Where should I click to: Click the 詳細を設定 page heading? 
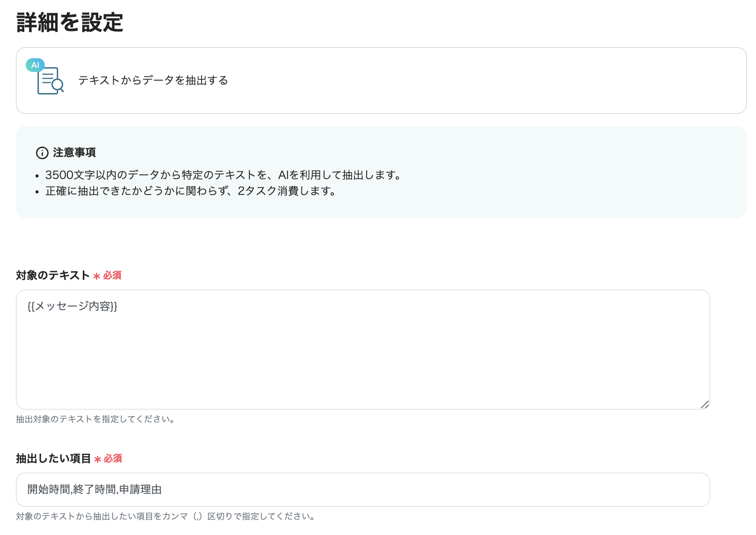click(69, 23)
